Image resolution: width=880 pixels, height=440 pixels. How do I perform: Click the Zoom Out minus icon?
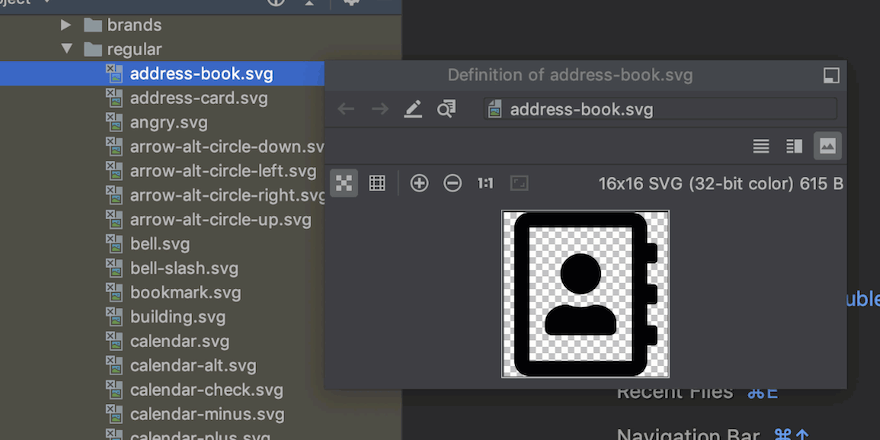(453, 183)
